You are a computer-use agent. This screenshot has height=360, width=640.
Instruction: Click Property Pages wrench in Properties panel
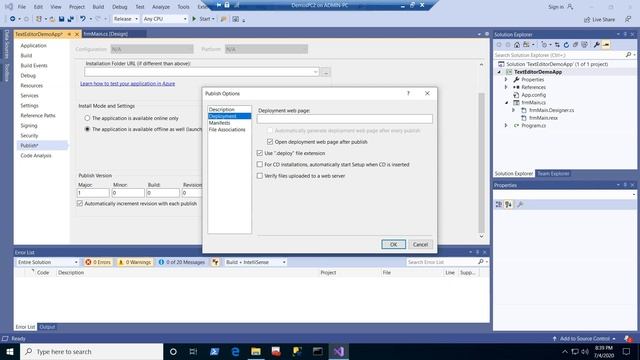click(x=520, y=204)
